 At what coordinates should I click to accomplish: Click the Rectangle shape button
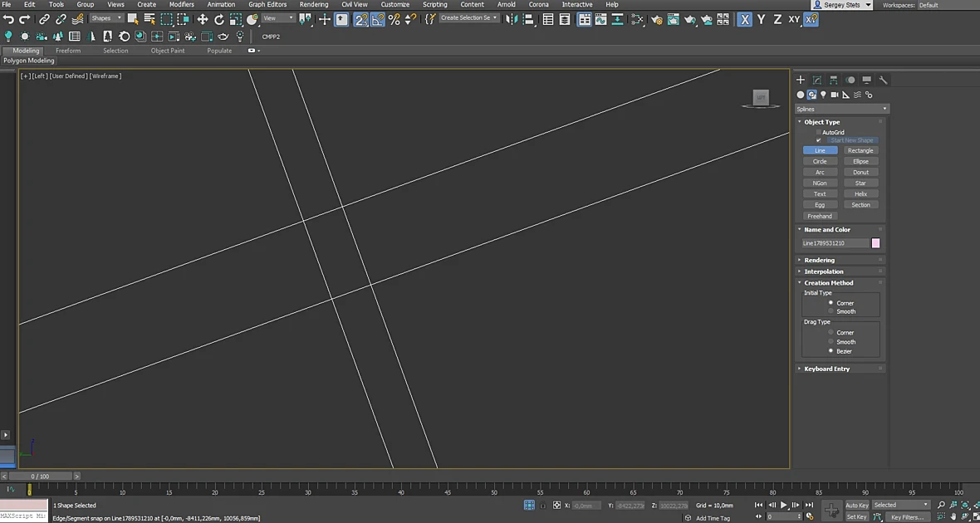[860, 150]
